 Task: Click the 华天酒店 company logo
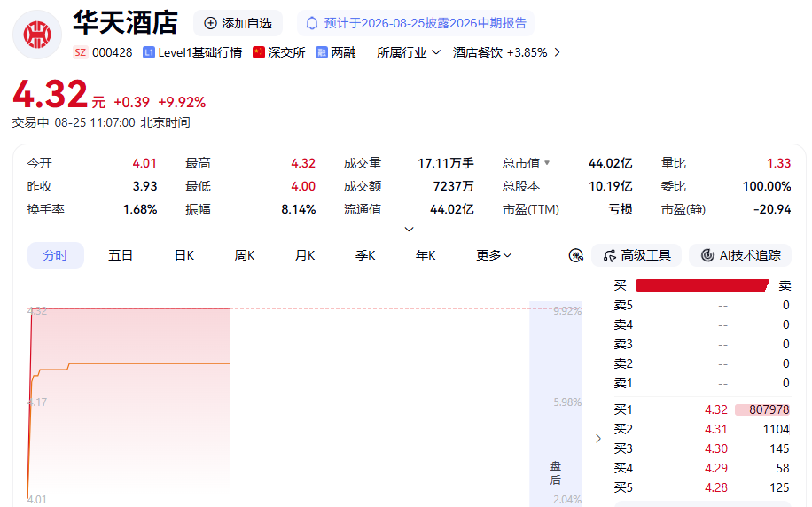tap(37, 35)
